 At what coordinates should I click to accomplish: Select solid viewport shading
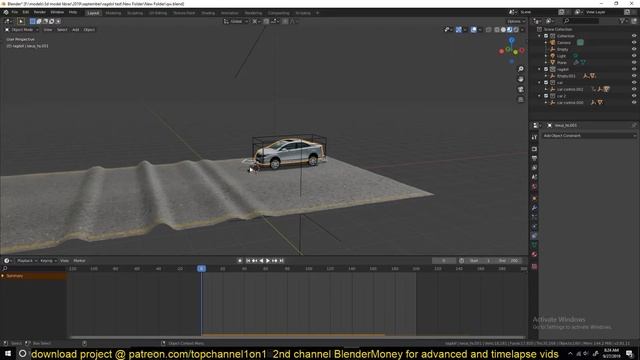pyautogui.click(x=503, y=30)
